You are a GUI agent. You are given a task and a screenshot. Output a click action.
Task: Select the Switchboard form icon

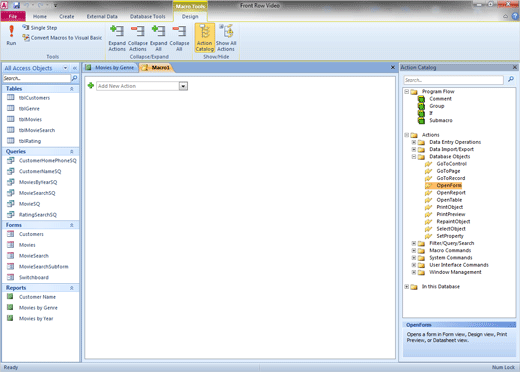point(11,277)
